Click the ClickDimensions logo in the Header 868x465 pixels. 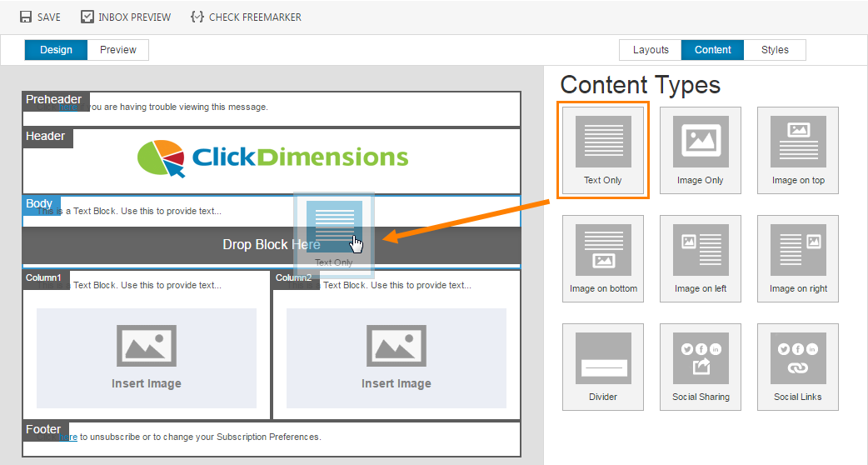click(273, 157)
